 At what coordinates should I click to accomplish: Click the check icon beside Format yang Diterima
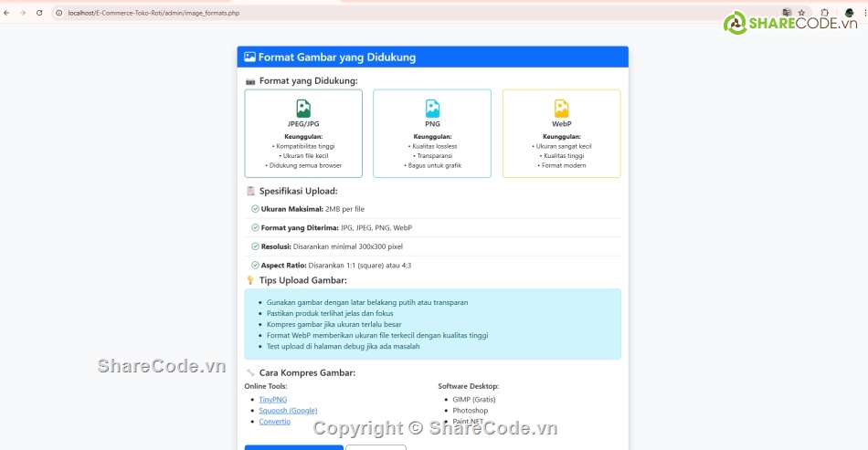point(255,227)
